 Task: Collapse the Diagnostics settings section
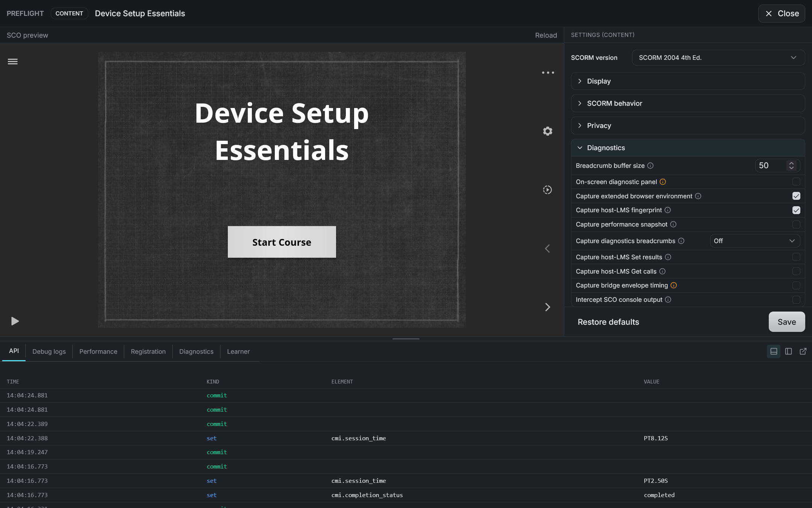tap(688, 148)
